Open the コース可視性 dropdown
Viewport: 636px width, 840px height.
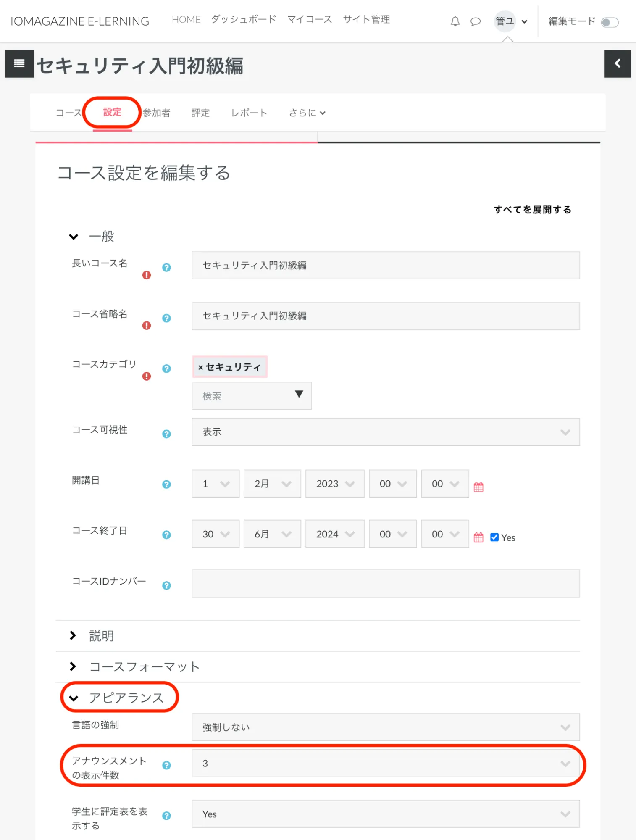point(385,432)
